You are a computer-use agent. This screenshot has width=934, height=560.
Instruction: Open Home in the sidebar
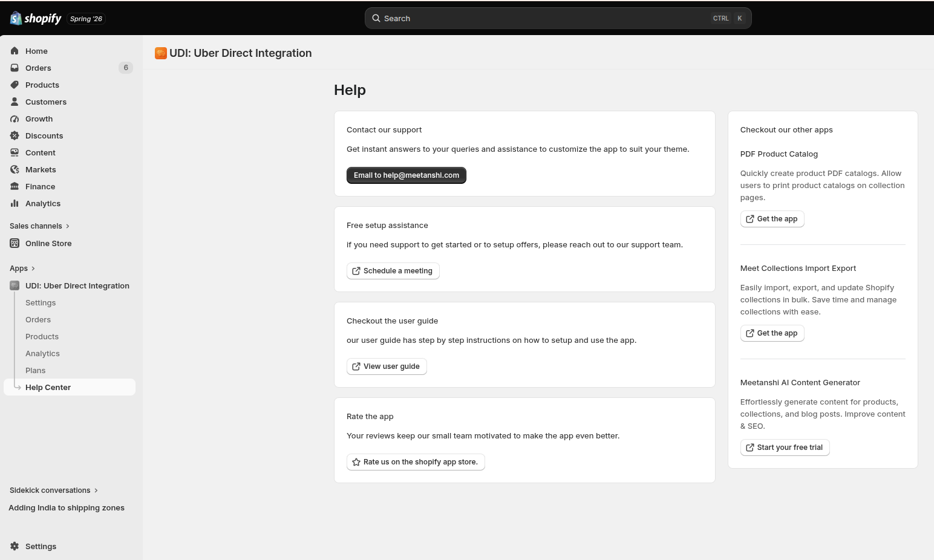coord(70,51)
